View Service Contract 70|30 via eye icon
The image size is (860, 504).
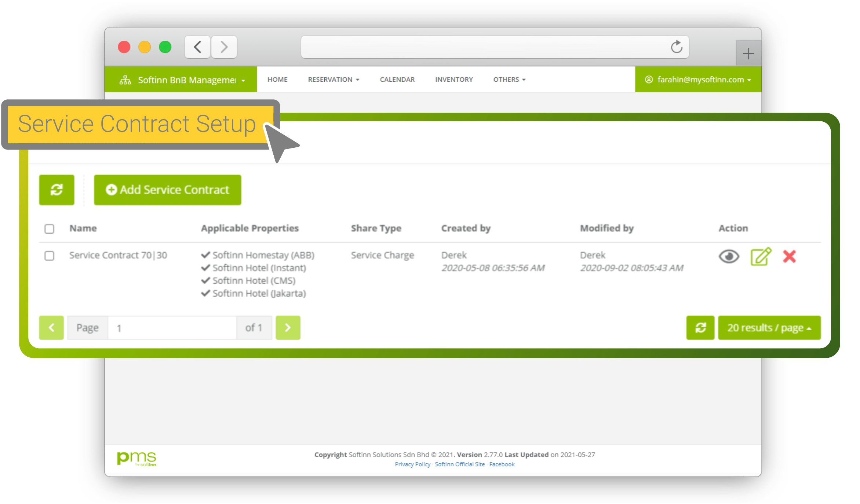729,256
